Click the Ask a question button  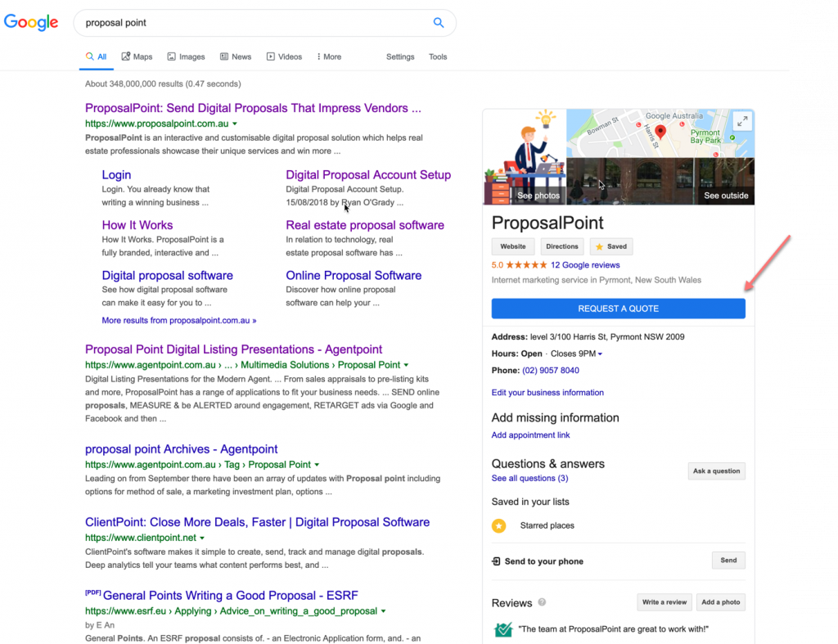click(716, 471)
